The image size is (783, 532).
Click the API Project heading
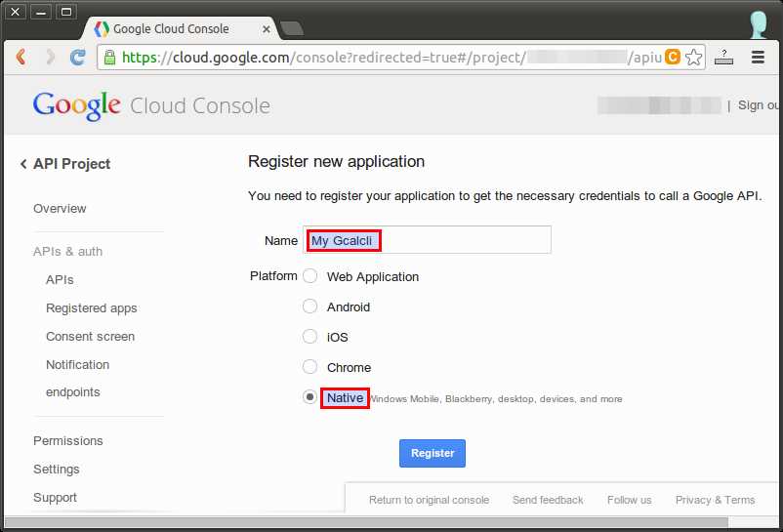coord(71,164)
